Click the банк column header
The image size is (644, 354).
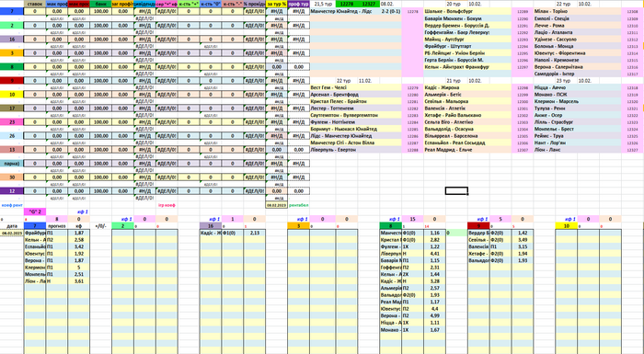(x=100, y=4)
